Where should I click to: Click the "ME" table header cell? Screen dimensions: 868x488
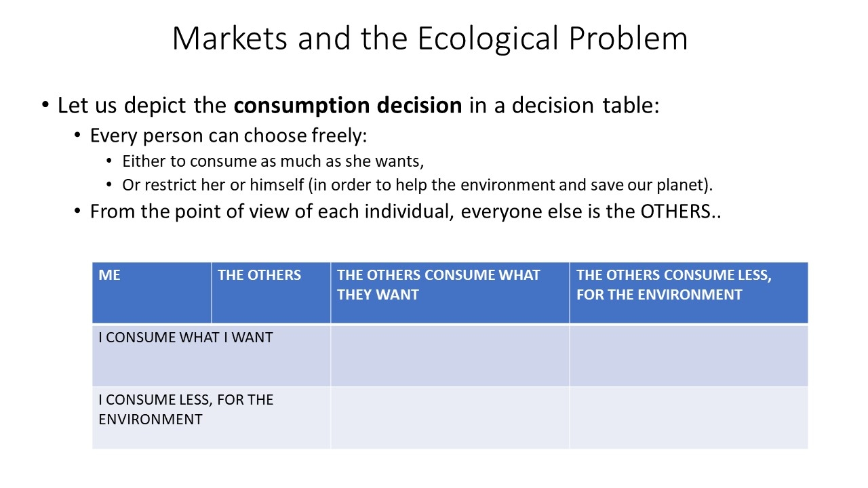(x=151, y=292)
